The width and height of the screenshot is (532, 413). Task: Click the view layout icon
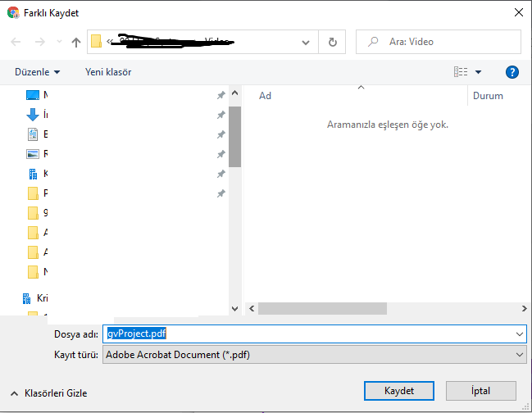click(x=461, y=72)
